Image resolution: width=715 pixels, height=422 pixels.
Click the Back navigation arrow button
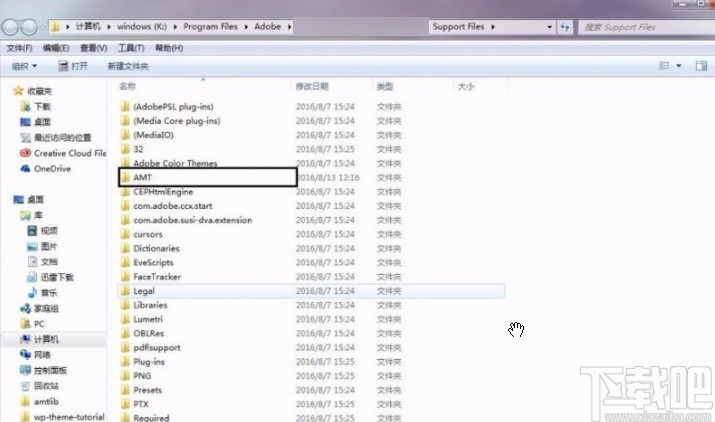tap(10, 28)
